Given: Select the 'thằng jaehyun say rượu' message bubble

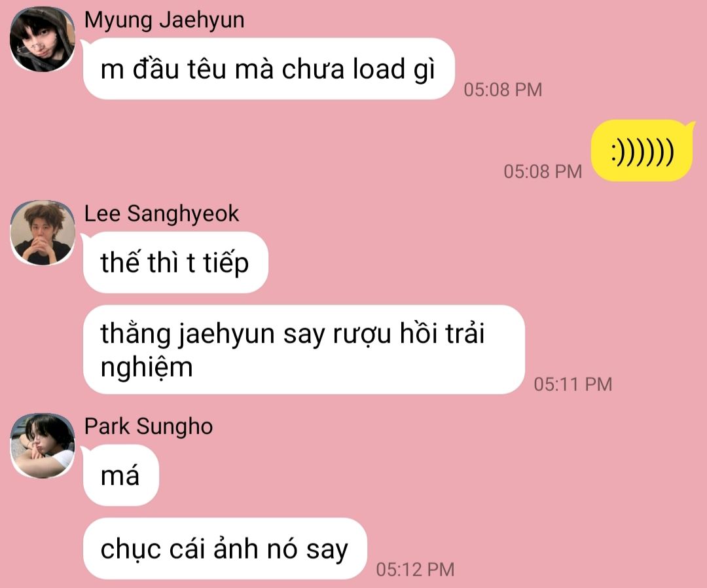Looking at the screenshot, I should 304,350.
